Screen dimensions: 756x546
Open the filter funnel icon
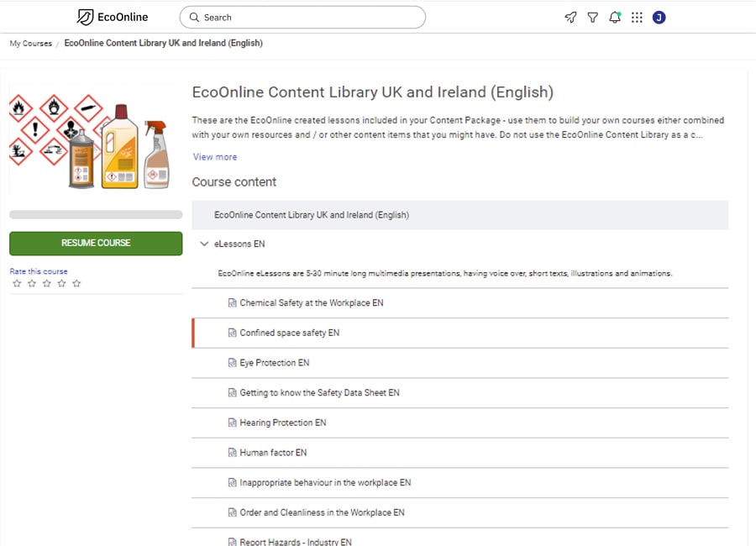pyautogui.click(x=592, y=18)
